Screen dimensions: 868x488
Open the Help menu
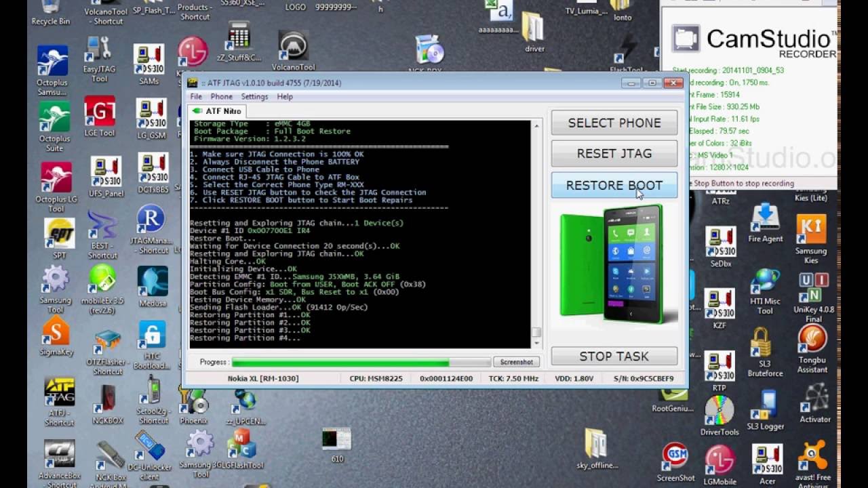click(285, 96)
